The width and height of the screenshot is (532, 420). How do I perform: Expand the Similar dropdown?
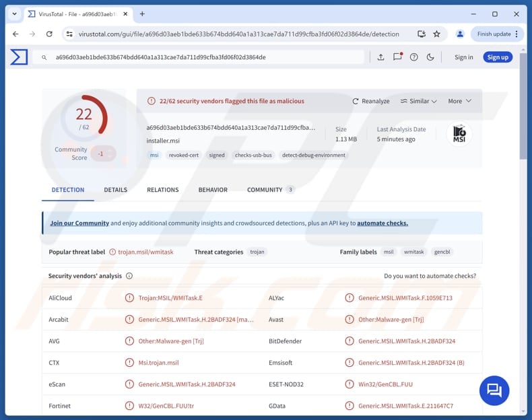(418, 101)
